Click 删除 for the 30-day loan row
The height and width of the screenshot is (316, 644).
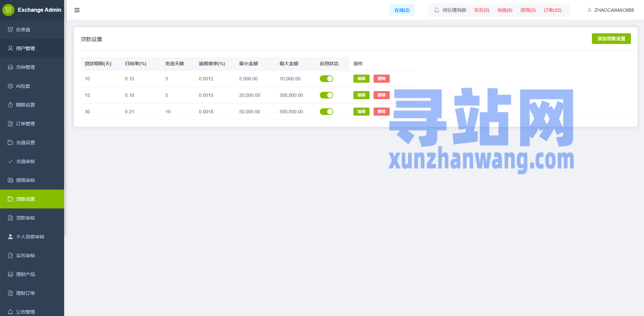pos(382,112)
